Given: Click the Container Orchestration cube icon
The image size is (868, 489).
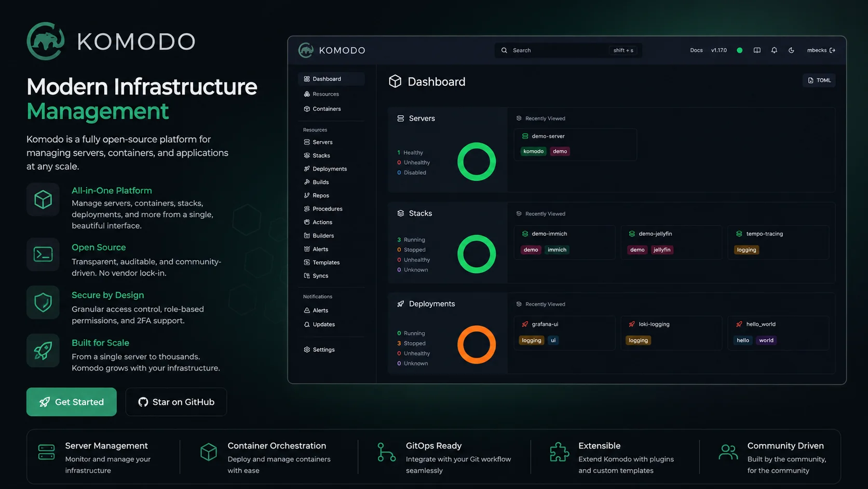Looking at the screenshot, I should point(209,452).
